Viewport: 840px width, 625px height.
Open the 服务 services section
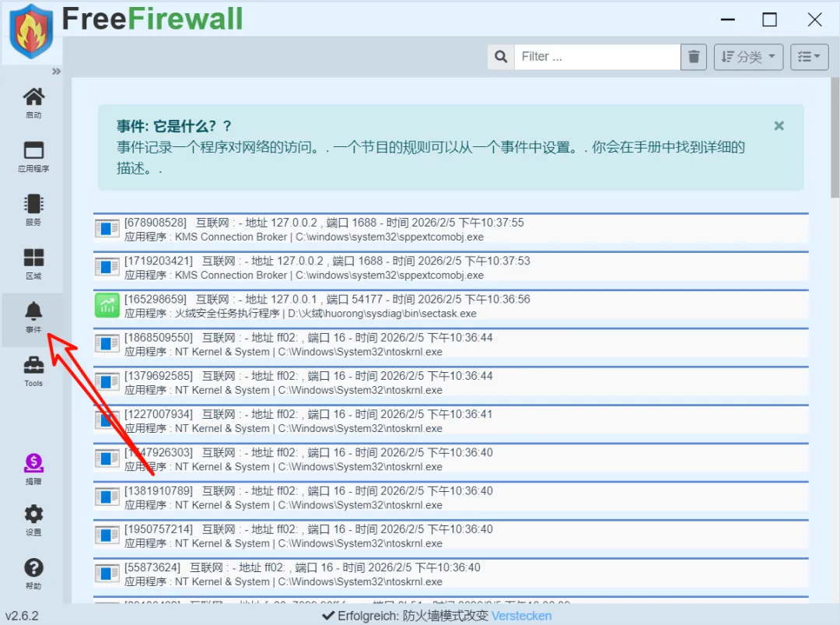coord(33,210)
